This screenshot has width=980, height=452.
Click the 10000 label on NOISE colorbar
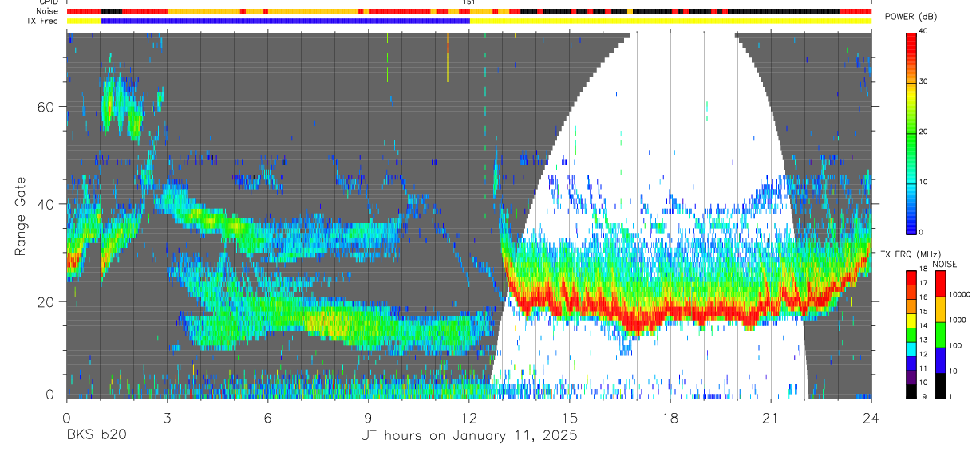pos(959,294)
